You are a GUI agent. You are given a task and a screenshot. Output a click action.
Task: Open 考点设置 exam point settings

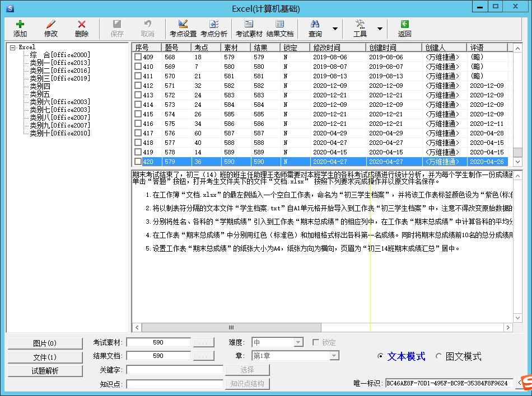point(183,29)
